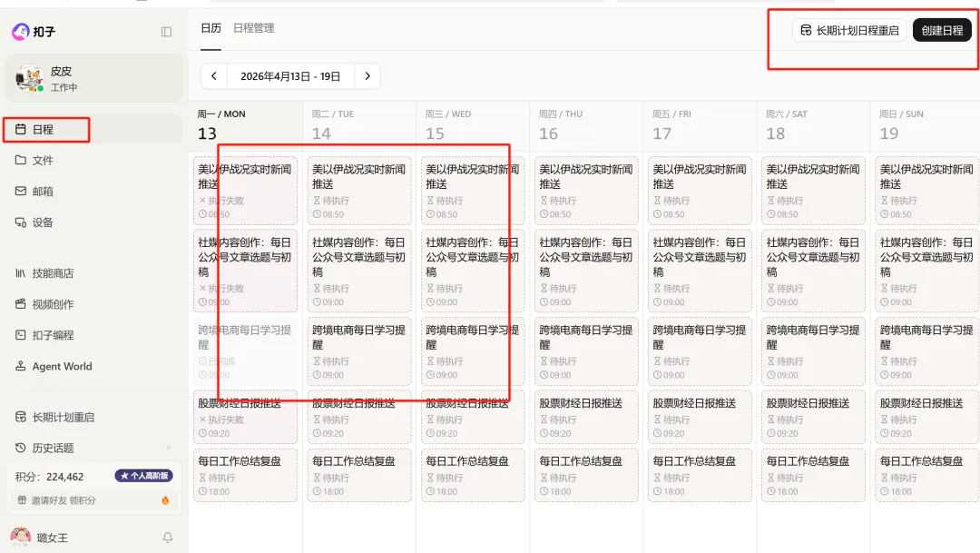Click the hourglass icon on Saturday's 股票财经日报推送
Viewport: 980px width, 553px height.
pos(770,420)
